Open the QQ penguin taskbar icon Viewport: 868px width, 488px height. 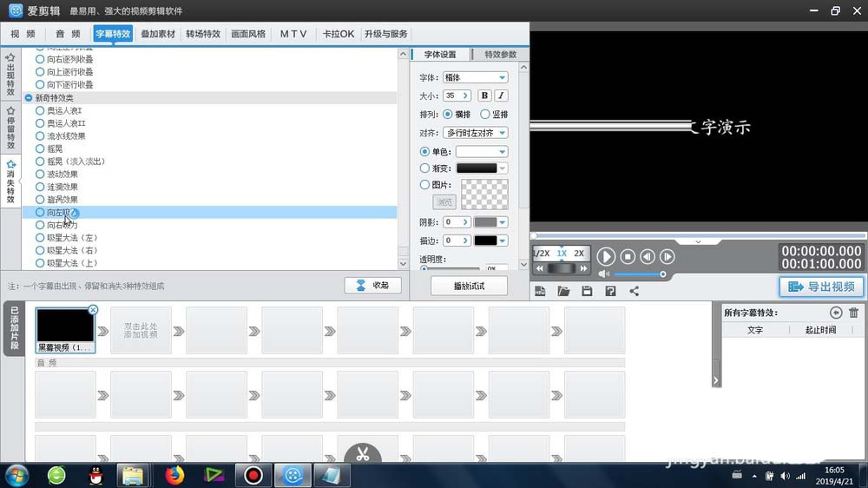coord(95,475)
